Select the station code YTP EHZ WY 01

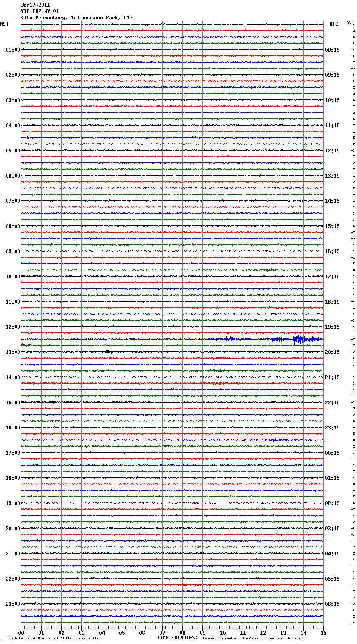click(40, 11)
